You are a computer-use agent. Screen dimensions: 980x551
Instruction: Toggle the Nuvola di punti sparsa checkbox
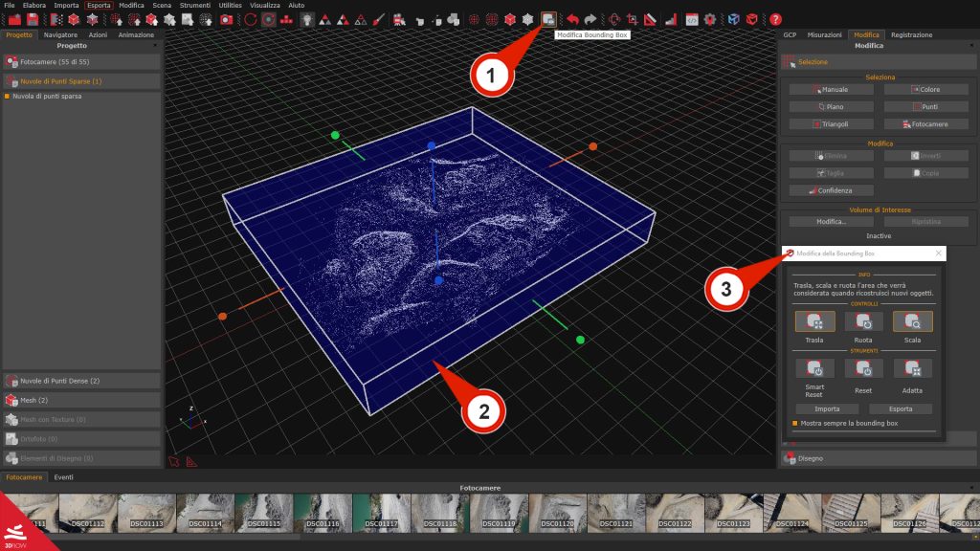click(x=7, y=97)
